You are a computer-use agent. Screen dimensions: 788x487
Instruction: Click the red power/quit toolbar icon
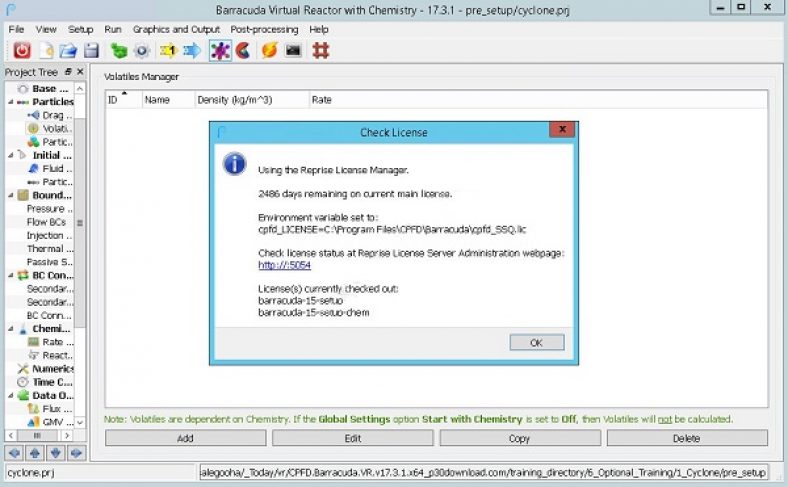(x=22, y=50)
